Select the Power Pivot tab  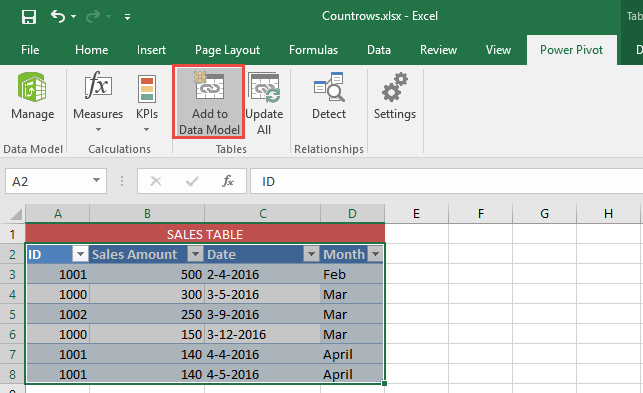571,50
